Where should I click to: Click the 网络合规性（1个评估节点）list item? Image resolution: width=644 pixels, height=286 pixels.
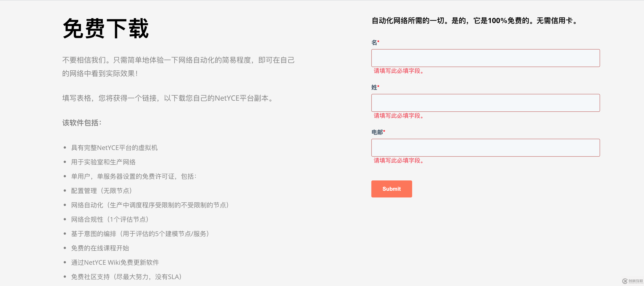[x=110, y=219]
